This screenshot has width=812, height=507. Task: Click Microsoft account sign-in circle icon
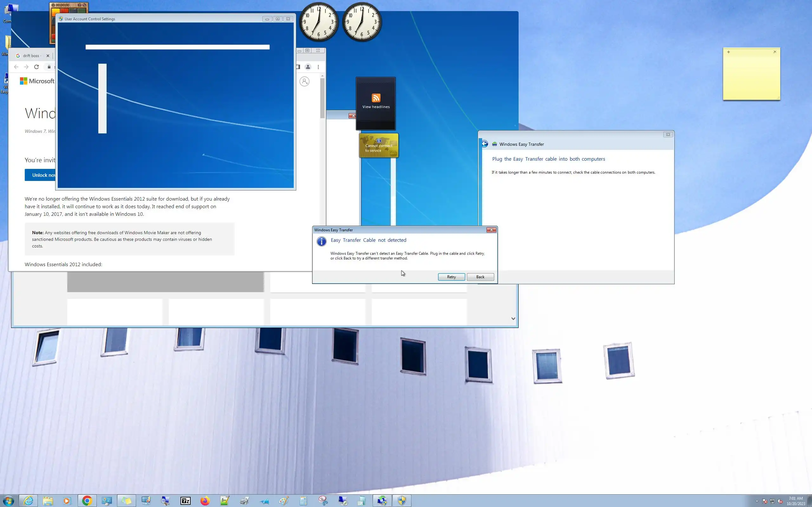(304, 81)
